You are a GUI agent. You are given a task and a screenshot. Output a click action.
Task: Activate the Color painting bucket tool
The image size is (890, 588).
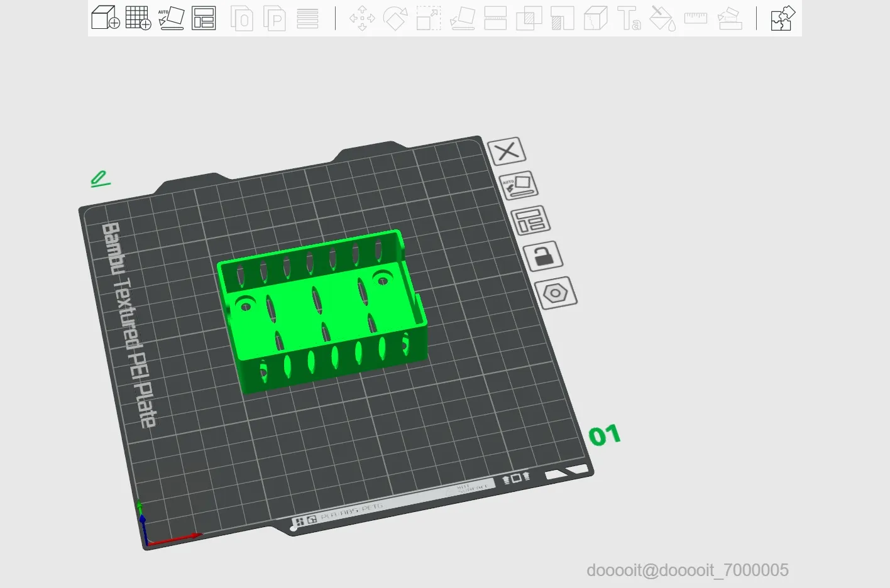click(x=662, y=18)
